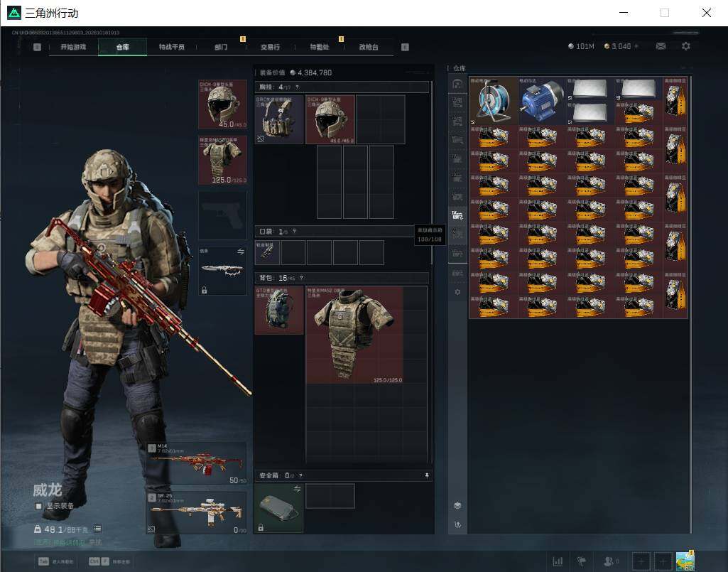
Task: Click the GTO backpack item
Action: 279,310
